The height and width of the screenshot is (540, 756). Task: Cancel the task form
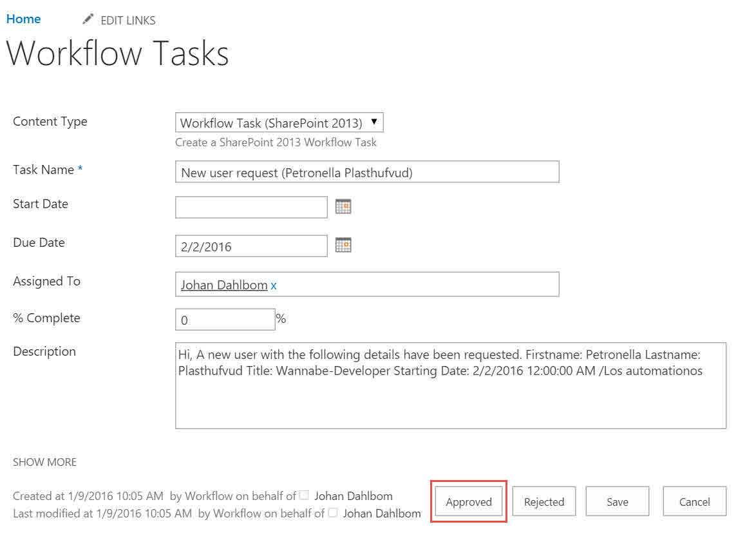click(694, 502)
